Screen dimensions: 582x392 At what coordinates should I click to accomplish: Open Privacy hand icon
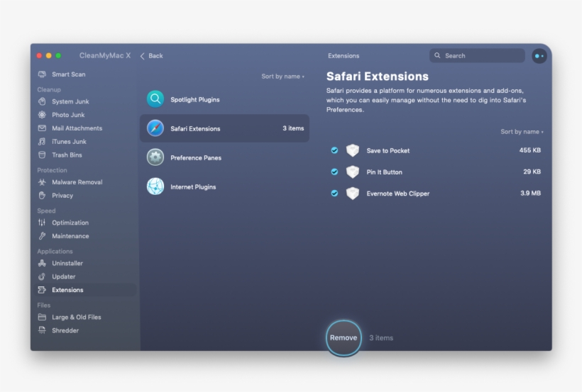click(x=42, y=196)
